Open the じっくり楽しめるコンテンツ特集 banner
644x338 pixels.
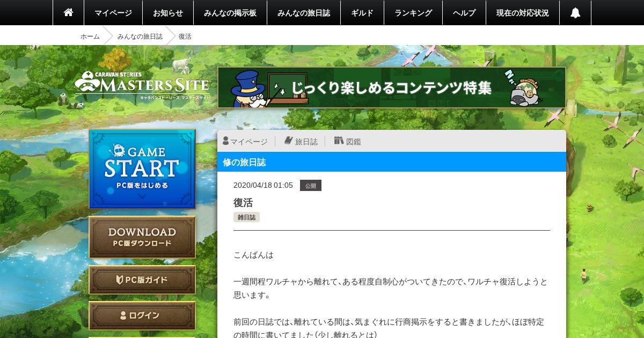click(392, 87)
